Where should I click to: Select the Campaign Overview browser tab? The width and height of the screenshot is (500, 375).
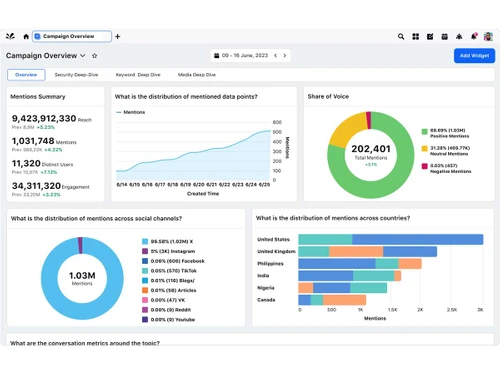pos(72,36)
